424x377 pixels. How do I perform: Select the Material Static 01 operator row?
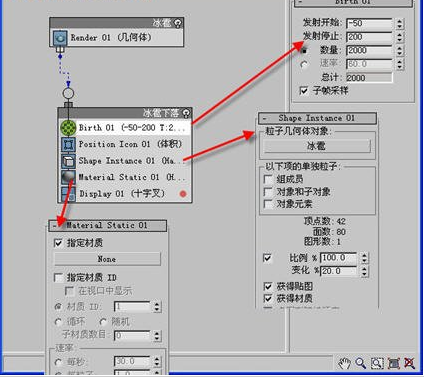point(126,177)
